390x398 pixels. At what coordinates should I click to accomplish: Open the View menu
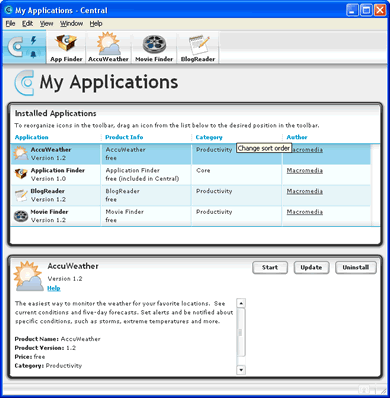pos(46,24)
